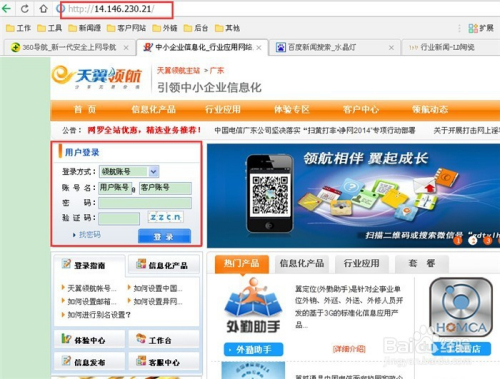Viewport: 500px width, 379px height.
Task: Open the 外链 bookmark folder
Action: pos(165,28)
